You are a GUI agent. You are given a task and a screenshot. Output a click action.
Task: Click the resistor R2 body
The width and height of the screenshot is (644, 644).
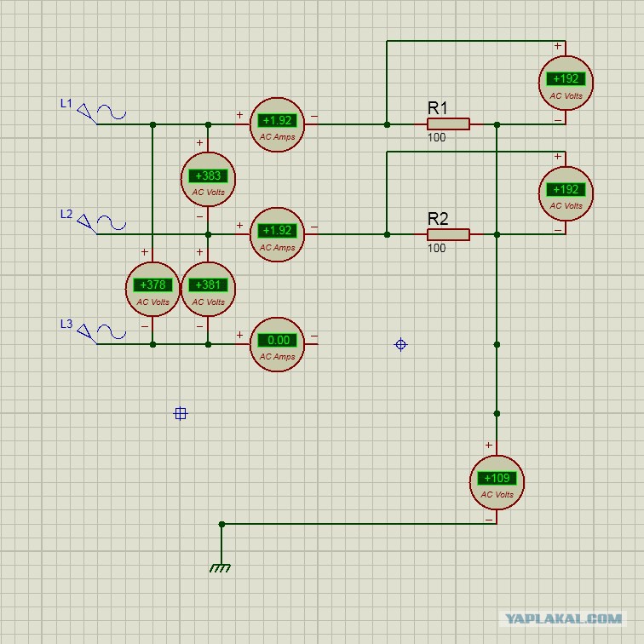[x=448, y=234]
